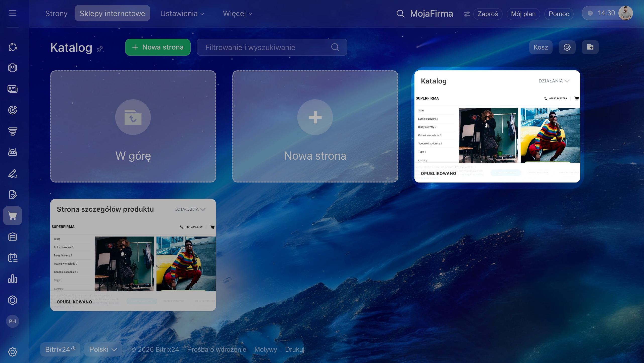Expand the Więcej dropdown menu
This screenshot has height=363, width=644.
coord(238,14)
